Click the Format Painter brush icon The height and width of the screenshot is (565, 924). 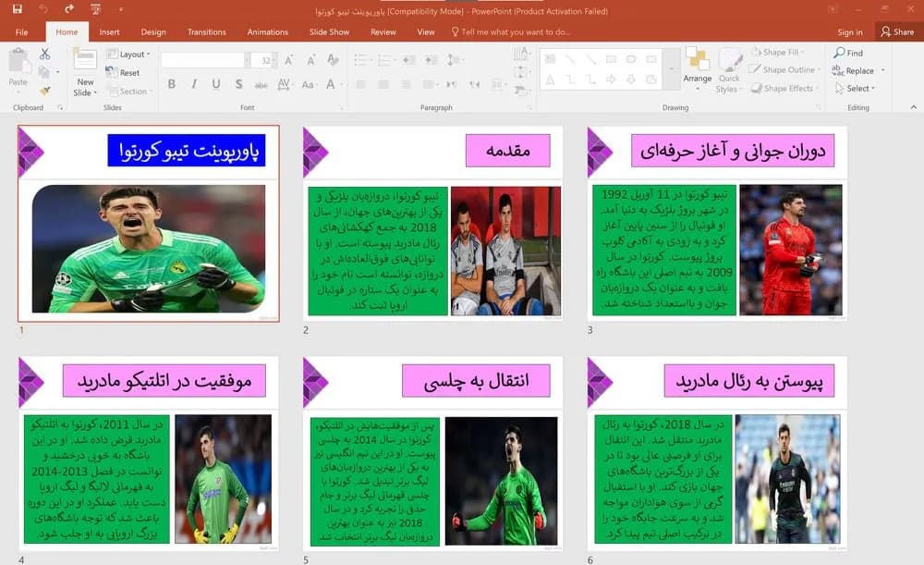[44, 91]
